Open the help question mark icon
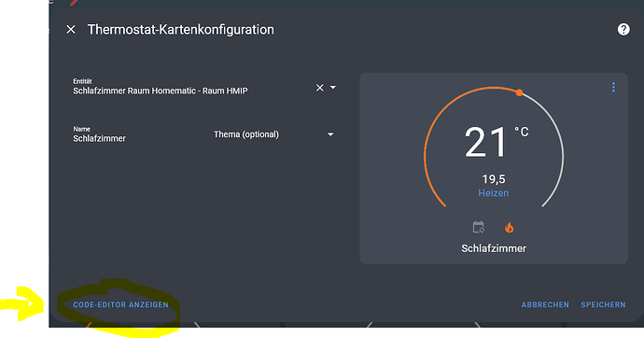644x338 pixels. [x=623, y=29]
